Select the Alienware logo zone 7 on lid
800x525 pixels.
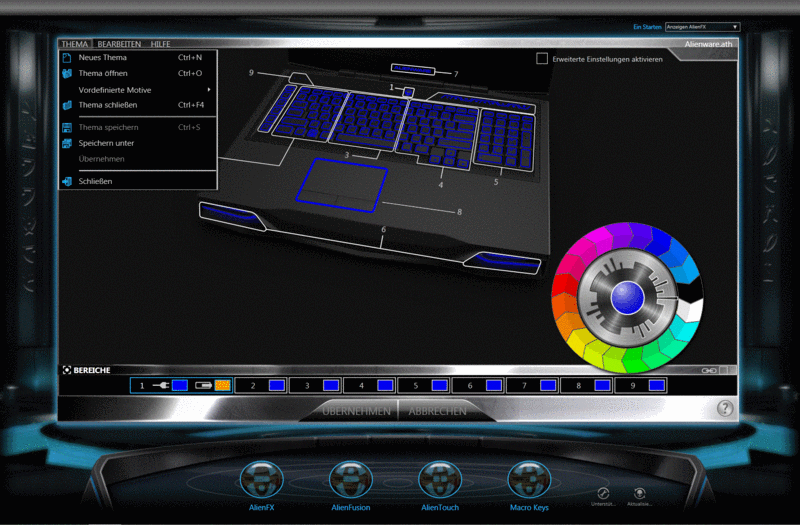[x=413, y=69]
